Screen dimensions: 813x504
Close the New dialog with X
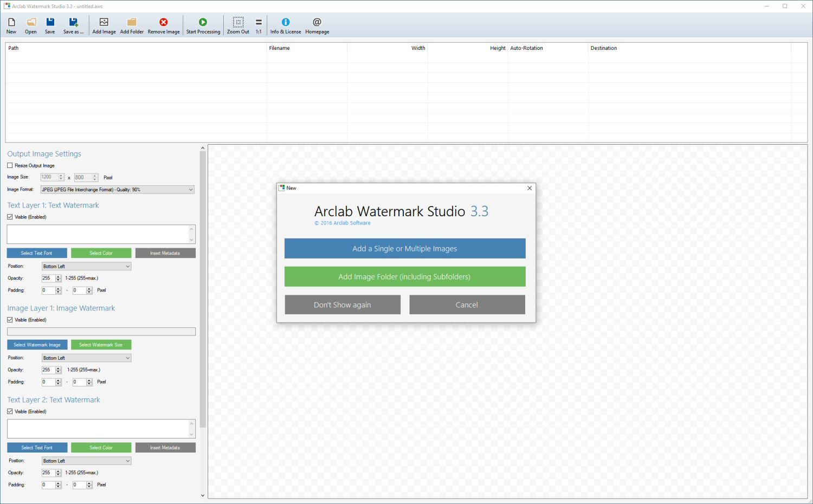[x=530, y=188]
